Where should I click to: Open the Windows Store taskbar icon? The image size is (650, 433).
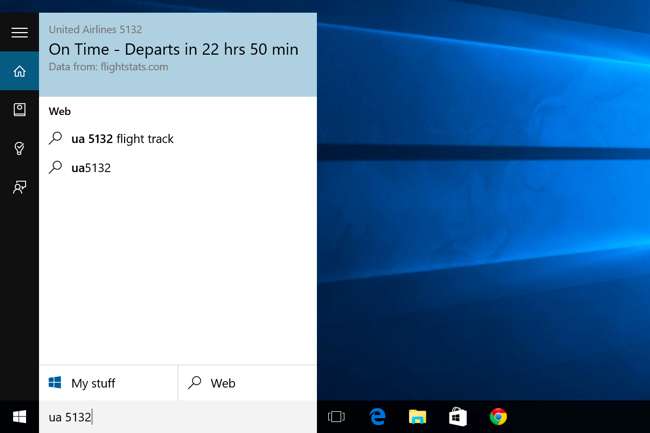[458, 416]
